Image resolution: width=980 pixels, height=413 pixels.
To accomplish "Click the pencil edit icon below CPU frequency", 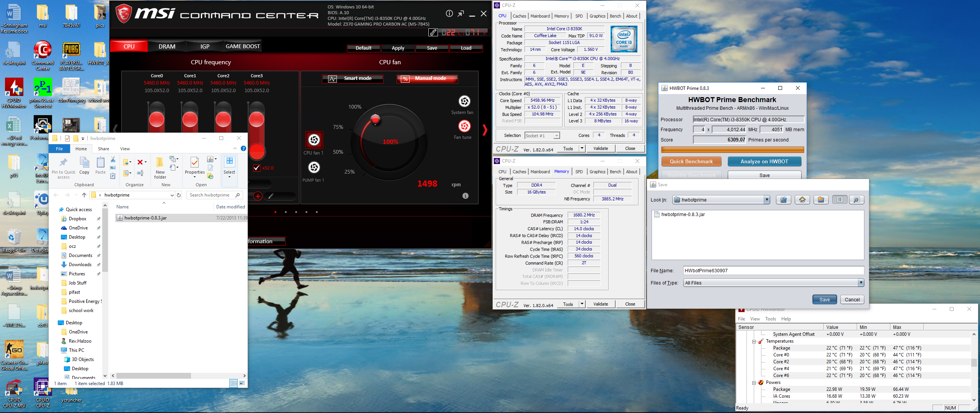I will coord(271,196).
